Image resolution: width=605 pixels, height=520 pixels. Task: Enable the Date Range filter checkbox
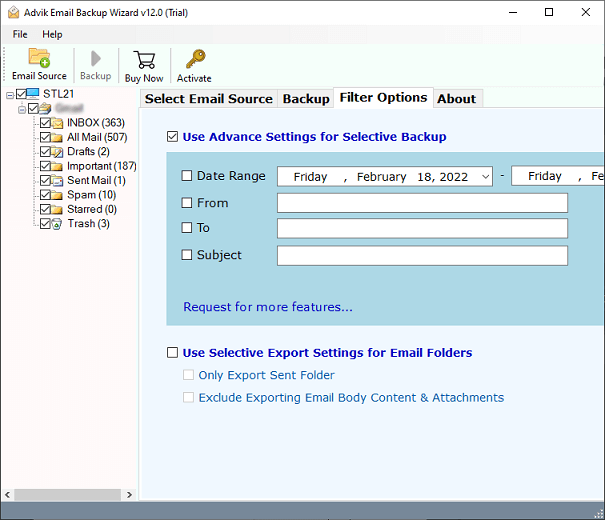pos(187,176)
